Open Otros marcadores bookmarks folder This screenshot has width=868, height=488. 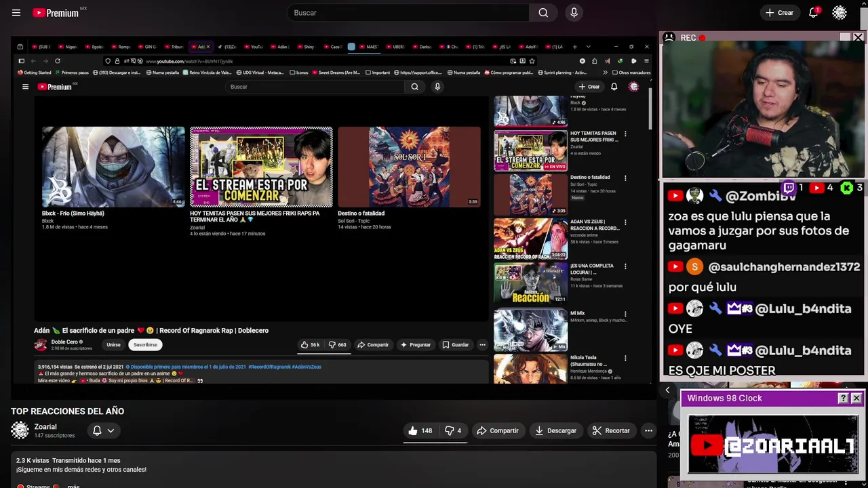click(x=631, y=73)
